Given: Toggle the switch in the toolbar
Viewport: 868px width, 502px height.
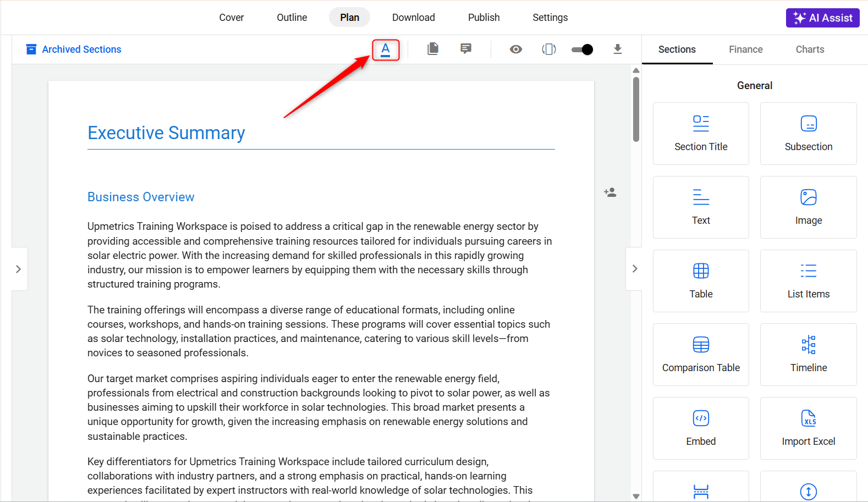Looking at the screenshot, I should (582, 49).
